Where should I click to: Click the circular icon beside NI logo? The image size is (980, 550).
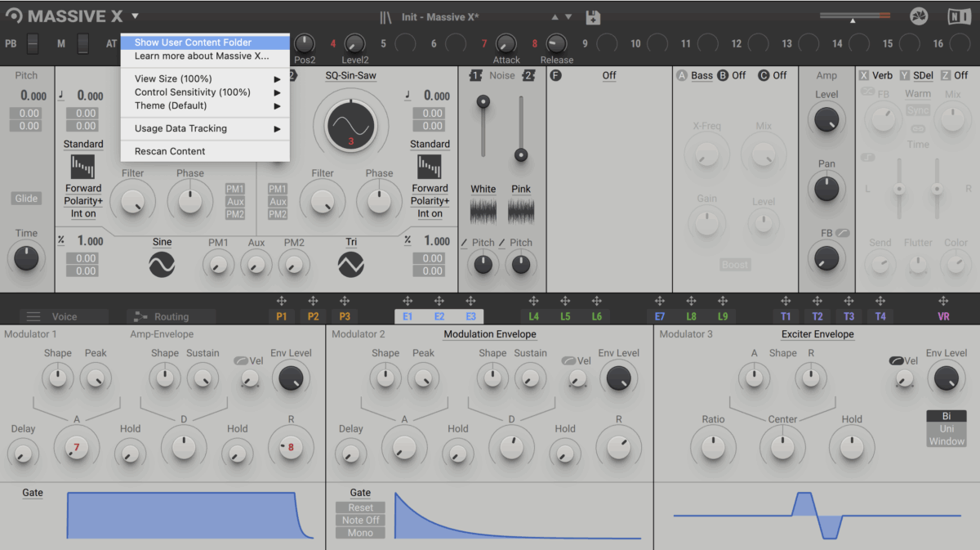tap(920, 16)
